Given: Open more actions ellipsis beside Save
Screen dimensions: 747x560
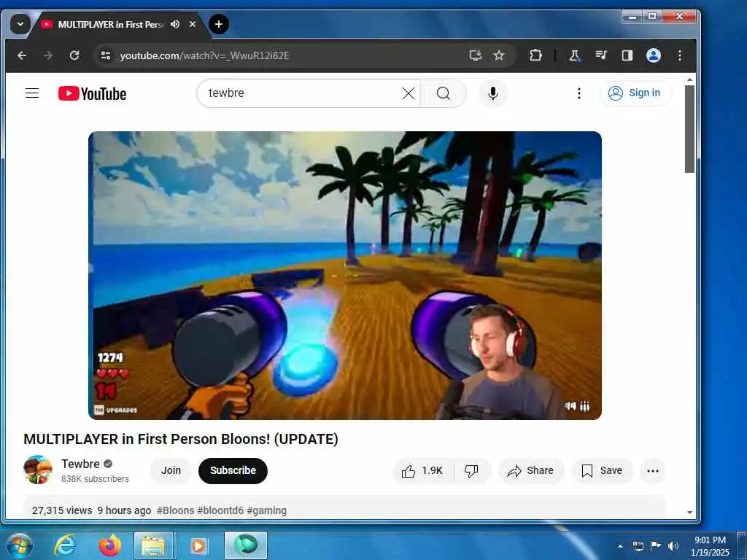Looking at the screenshot, I should click(x=653, y=471).
